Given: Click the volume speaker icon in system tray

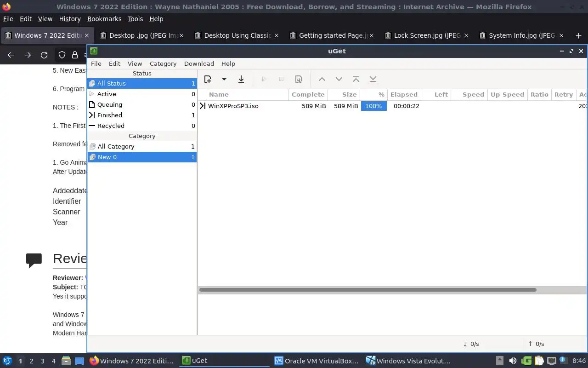Looking at the screenshot, I should pyautogui.click(x=513, y=361).
